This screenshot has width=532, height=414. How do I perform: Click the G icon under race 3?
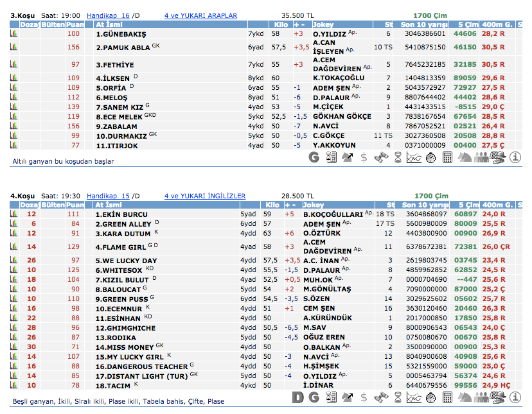314,157
